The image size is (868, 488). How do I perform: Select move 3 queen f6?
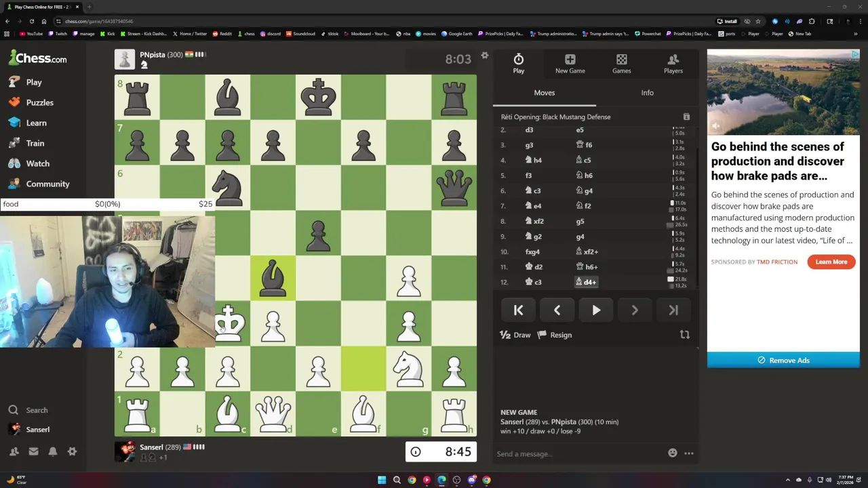(x=585, y=145)
